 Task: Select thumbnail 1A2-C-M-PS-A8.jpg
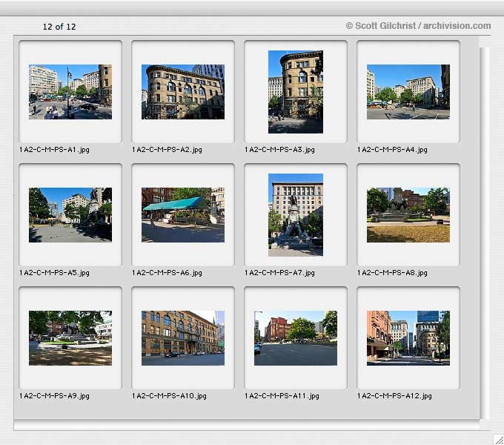click(408, 215)
